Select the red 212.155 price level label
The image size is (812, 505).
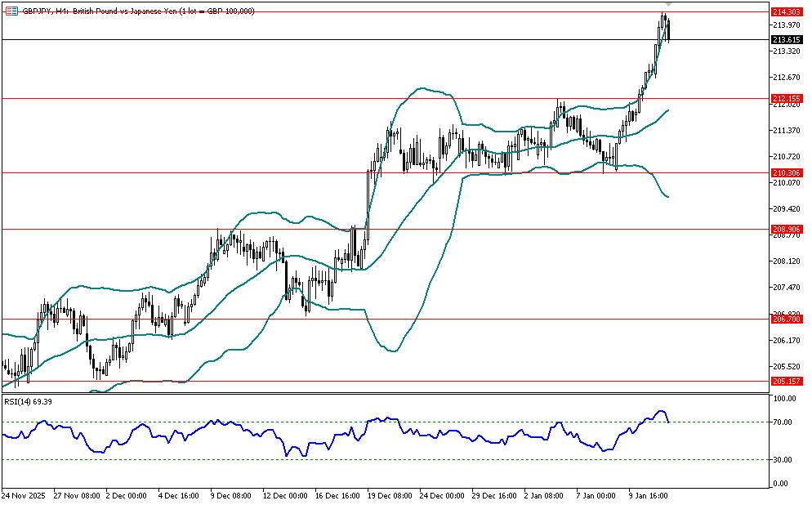click(x=785, y=98)
